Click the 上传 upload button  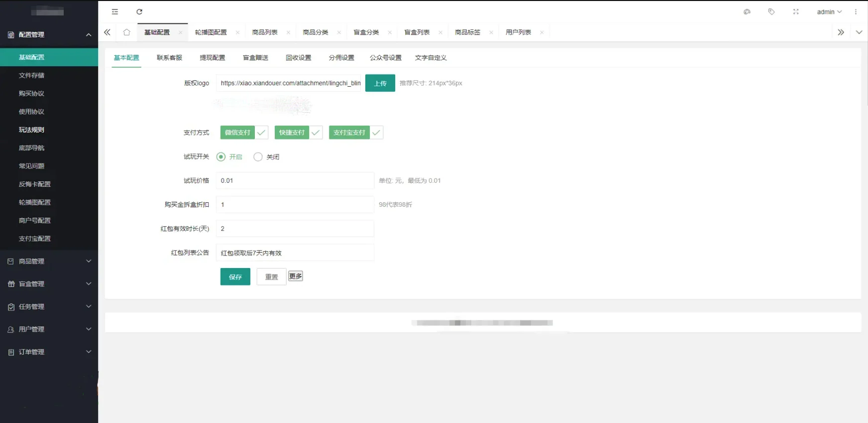[380, 83]
